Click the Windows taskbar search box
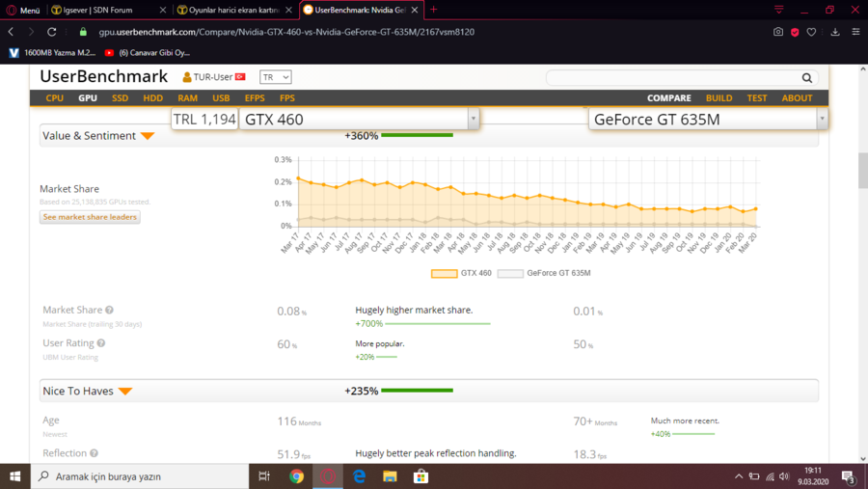 [x=140, y=476]
